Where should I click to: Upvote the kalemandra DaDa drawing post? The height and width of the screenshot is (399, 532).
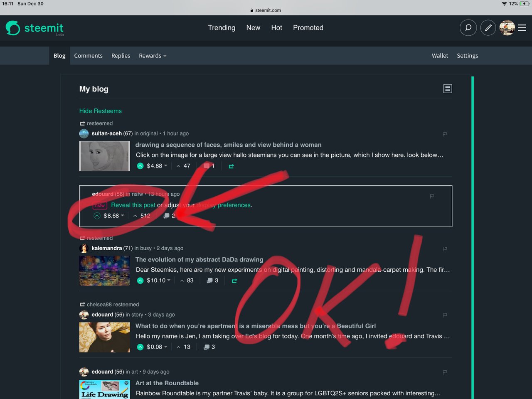pos(140,281)
